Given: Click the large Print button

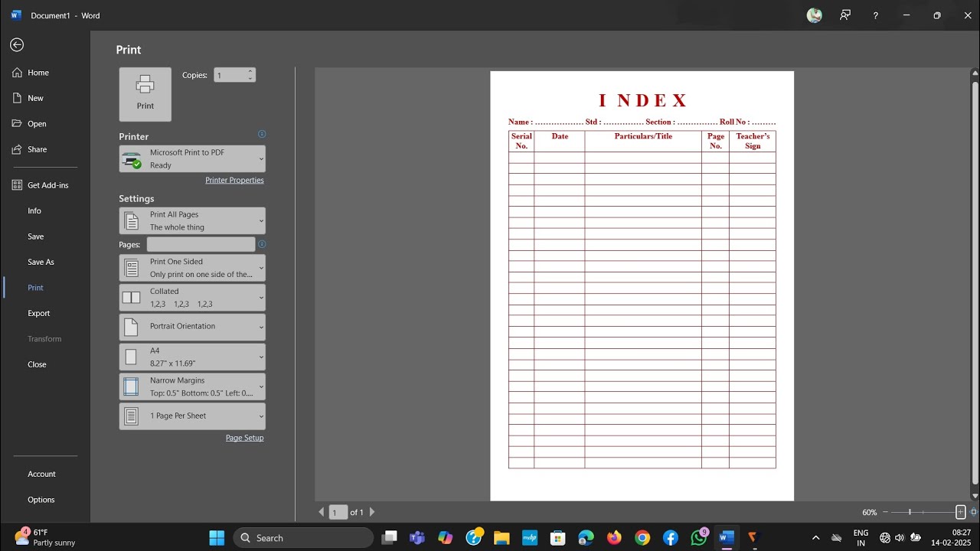Looking at the screenshot, I should tap(145, 94).
